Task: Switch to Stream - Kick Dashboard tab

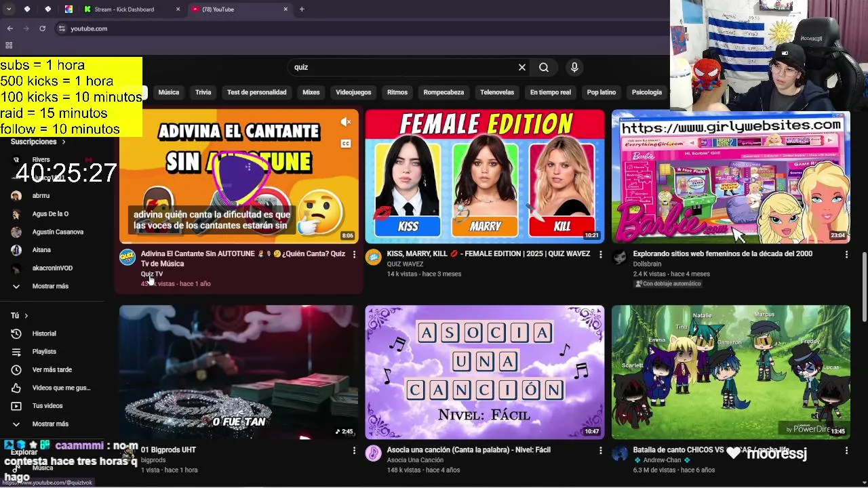Action: click(132, 9)
